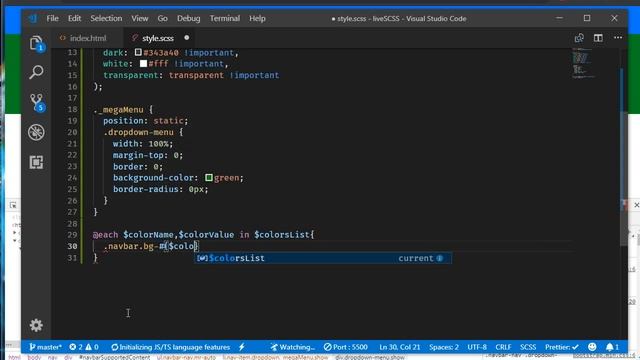The height and width of the screenshot is (360, 640).
Task: Open notifications bell in status bar
Action: click(x=612, y=347)
